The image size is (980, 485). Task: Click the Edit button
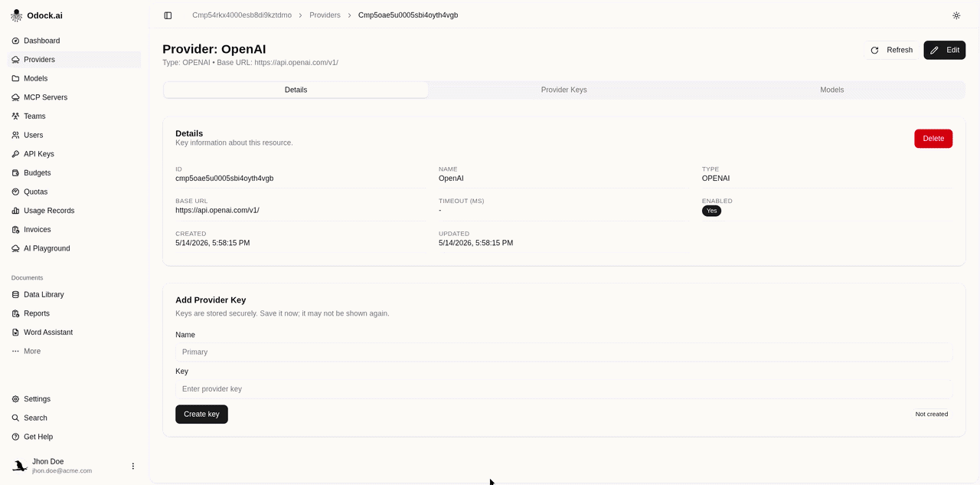945,50
